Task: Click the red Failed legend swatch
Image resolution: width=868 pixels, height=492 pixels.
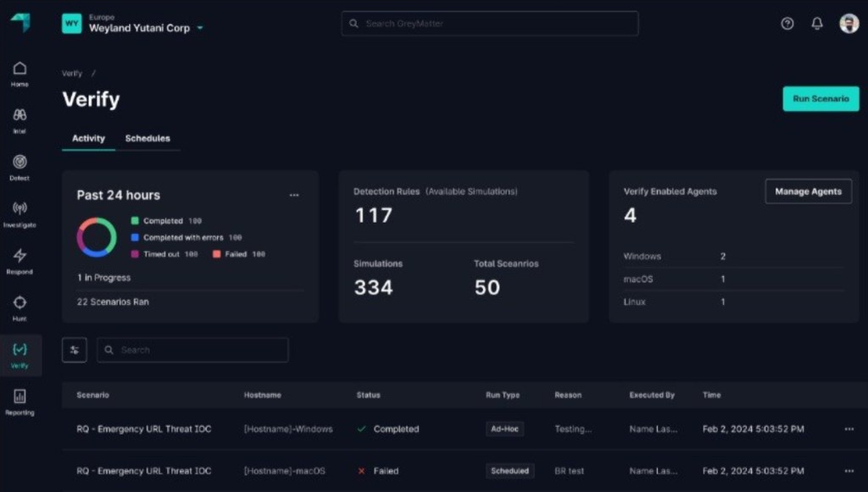Action: coord(216,254)
